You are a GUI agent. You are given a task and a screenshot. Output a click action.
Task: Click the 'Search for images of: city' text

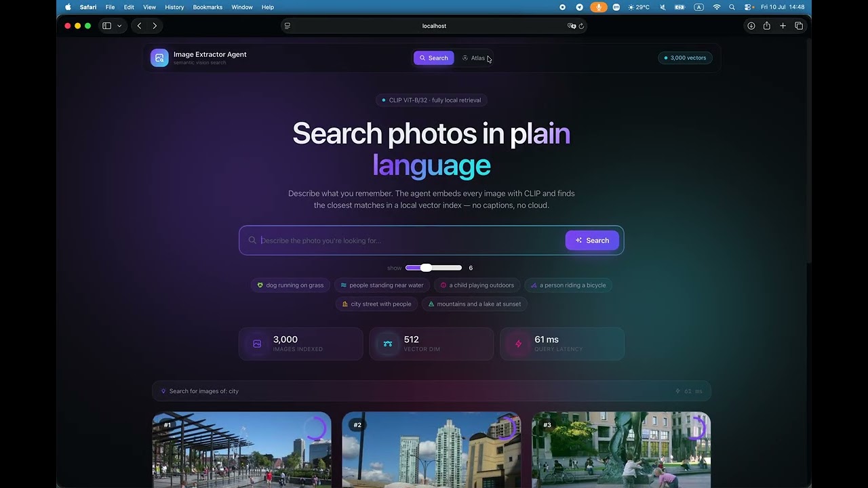tap(203, 391)
